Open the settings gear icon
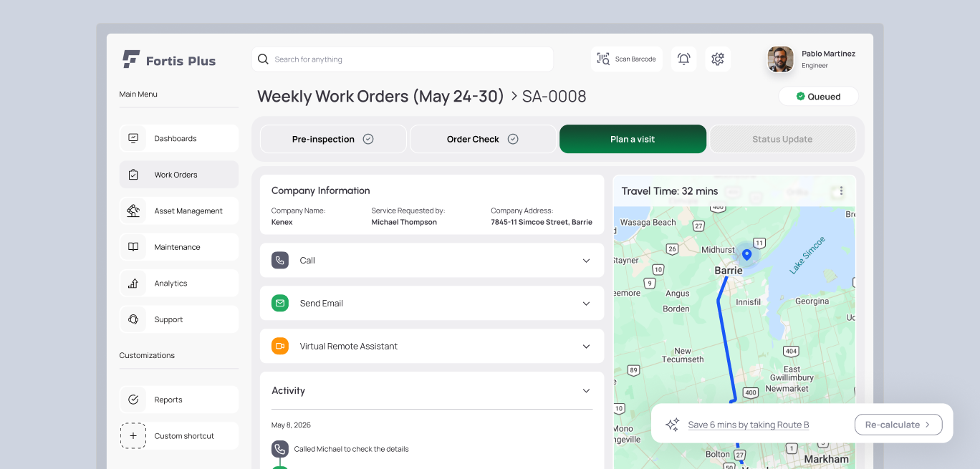980x469 pixels. 718,59
